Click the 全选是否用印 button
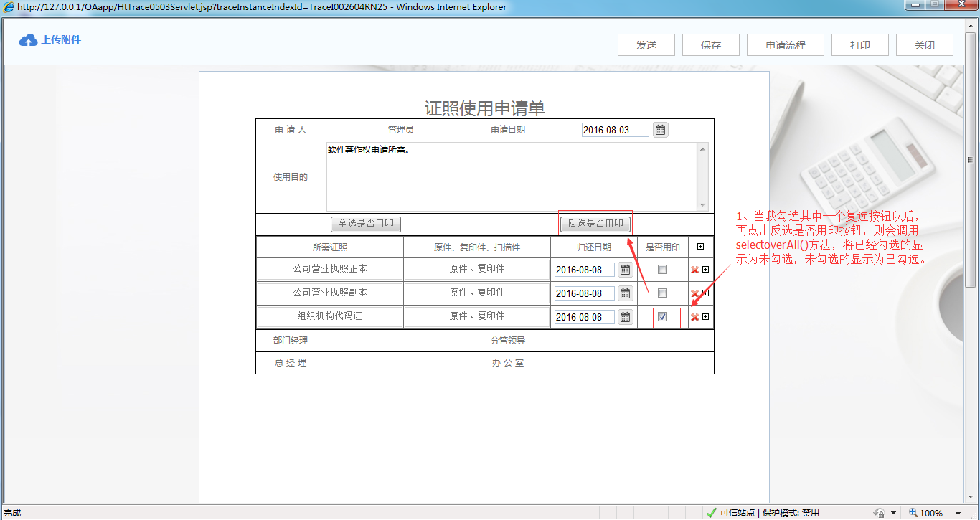The image size is (980, 520). point(364,224)
